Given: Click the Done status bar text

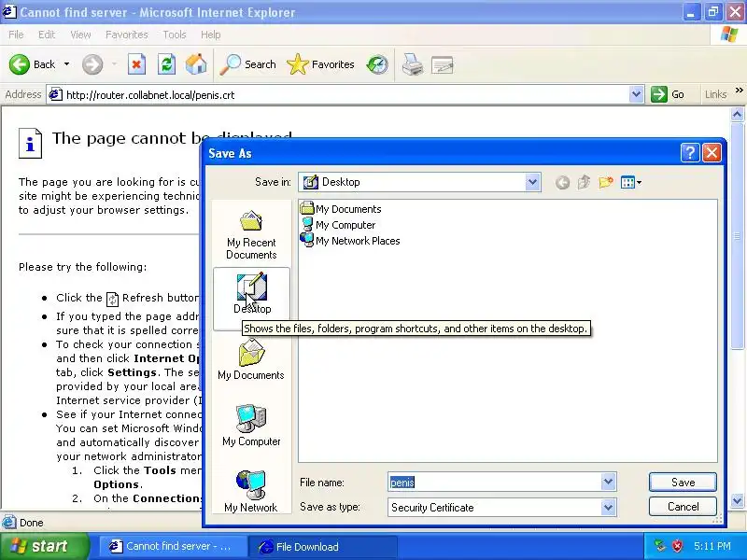Looking at the screenshot, I should pyautogui.click(x=32, y=523).
